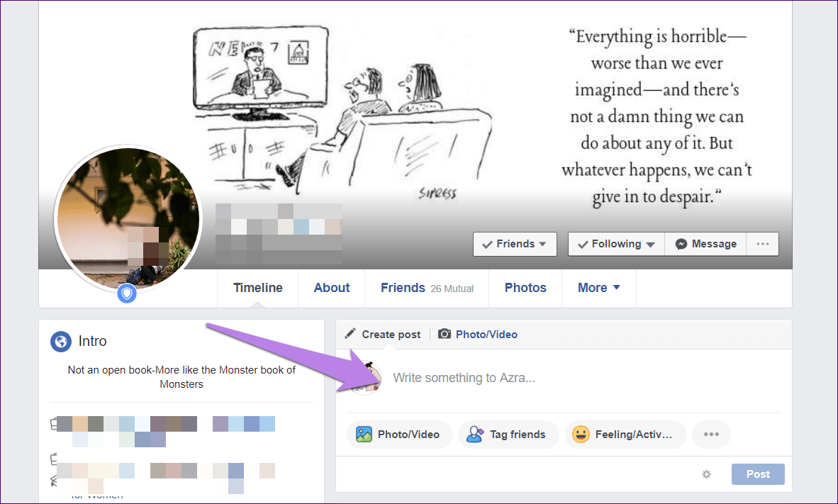Open the Photos tab
Viewport: 838px width, 504px height.
click(x=525, y=288)
